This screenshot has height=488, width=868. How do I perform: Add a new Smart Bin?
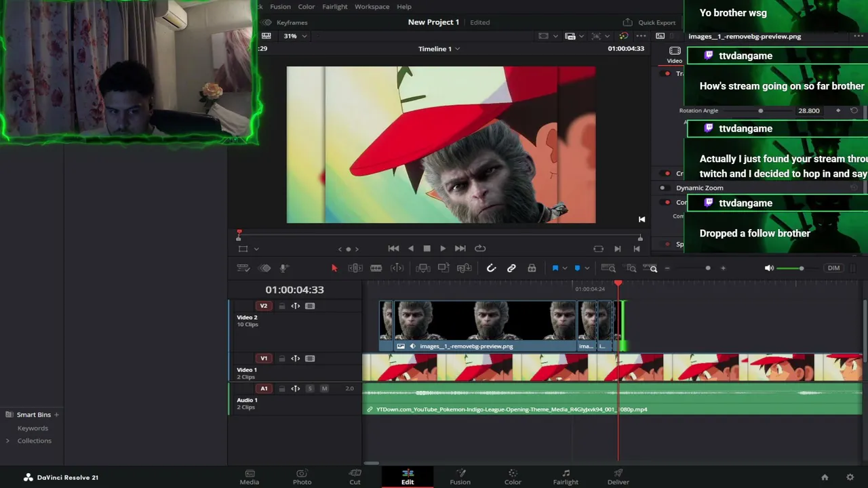click(x=56, y=415)
